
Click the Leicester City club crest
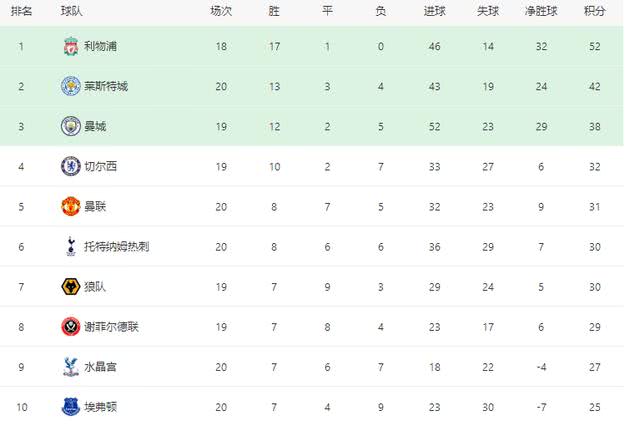click(x=71, y=86)
